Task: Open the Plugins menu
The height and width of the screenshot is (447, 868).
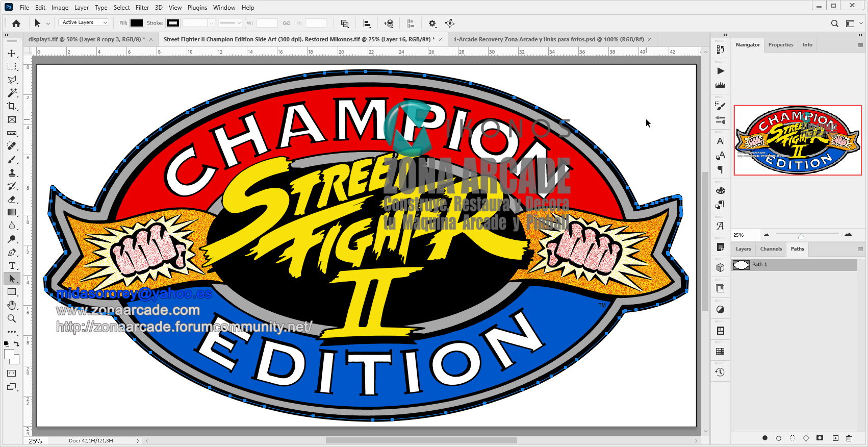Action: click(197, 8)
